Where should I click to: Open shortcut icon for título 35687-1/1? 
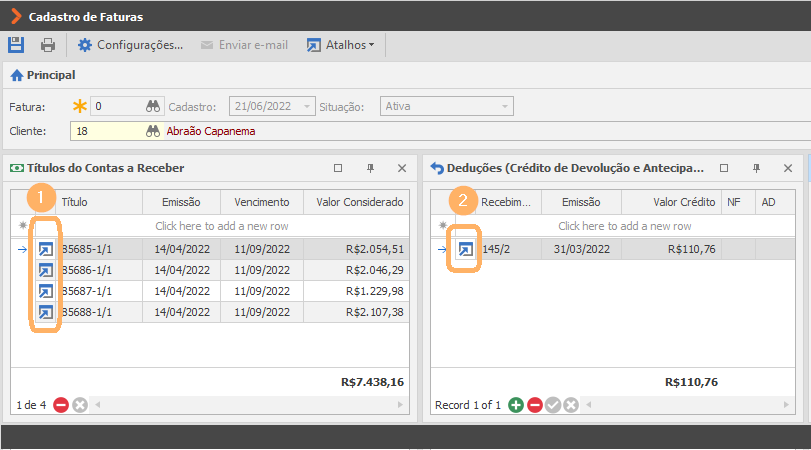46,291
